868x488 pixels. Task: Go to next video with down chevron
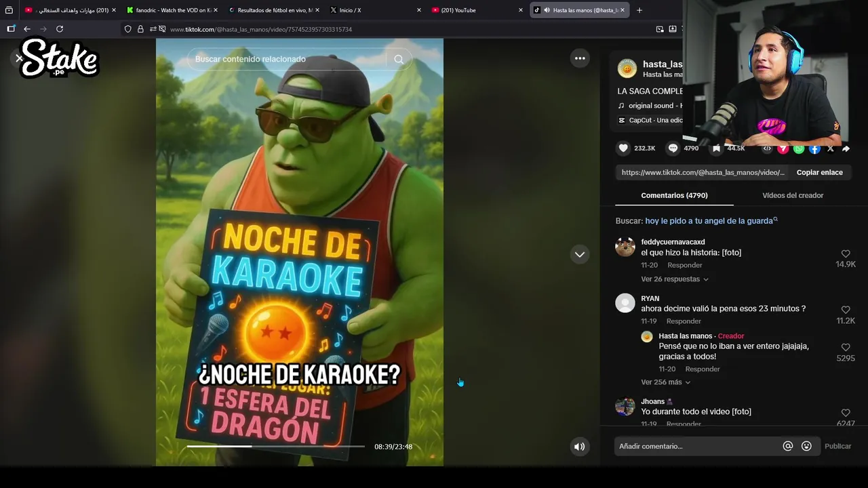click(x=580, y=254)
